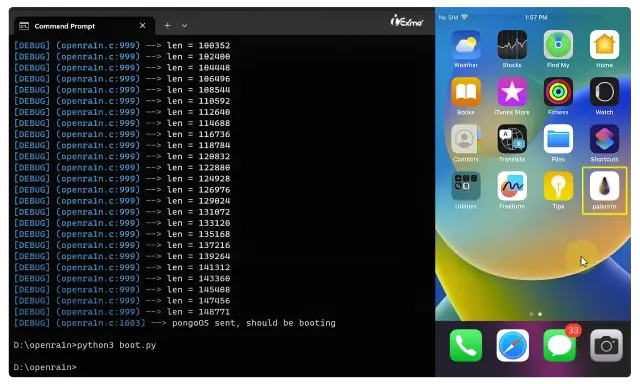Viewport: 640px width, 384px height.
Task: Launch the Books app
Action: [466, 92]
